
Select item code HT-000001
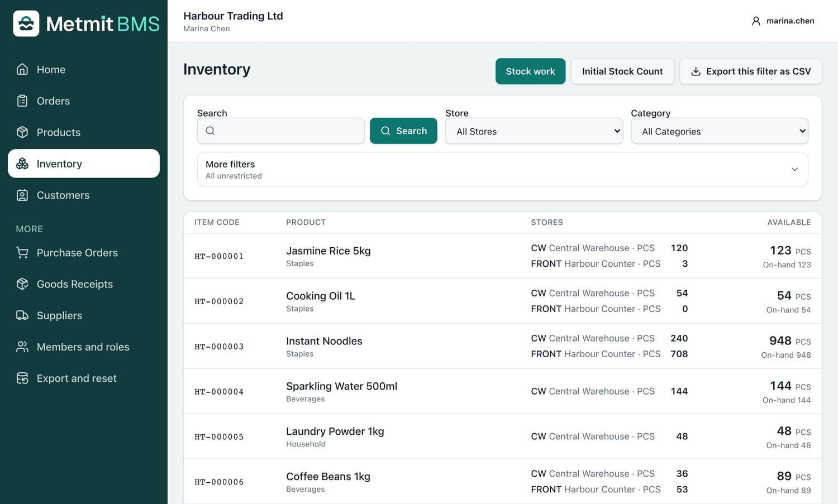219,256
